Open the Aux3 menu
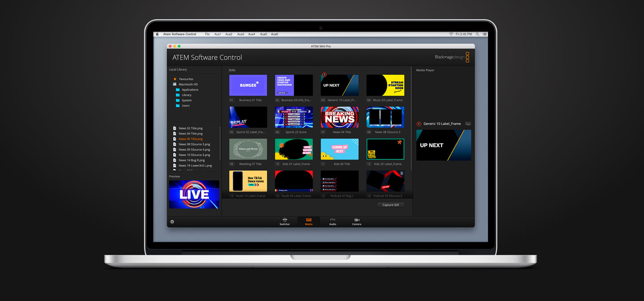This screenshot has width=644, height=301. click(241, 34)
